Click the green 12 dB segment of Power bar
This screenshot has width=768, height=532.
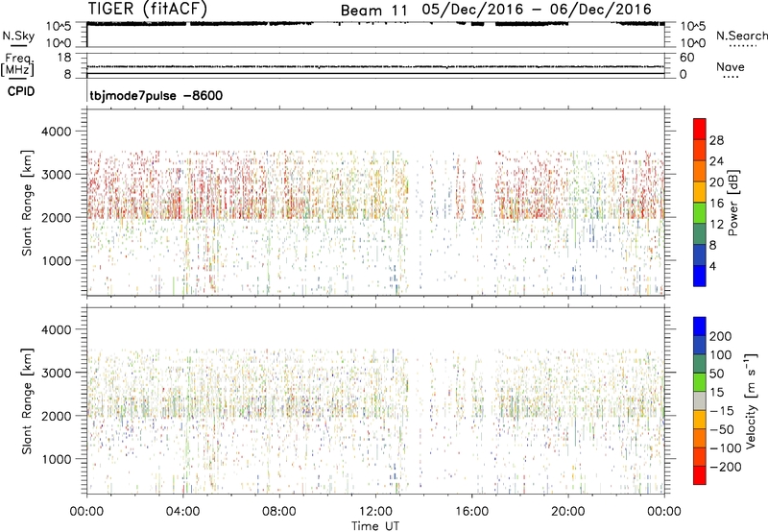700,212
